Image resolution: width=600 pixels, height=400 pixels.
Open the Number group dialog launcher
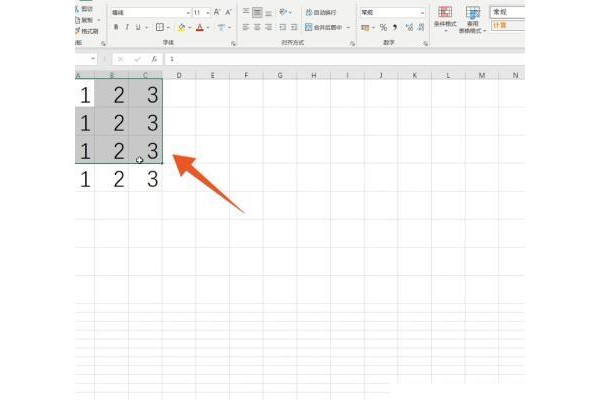click(426, 44)
